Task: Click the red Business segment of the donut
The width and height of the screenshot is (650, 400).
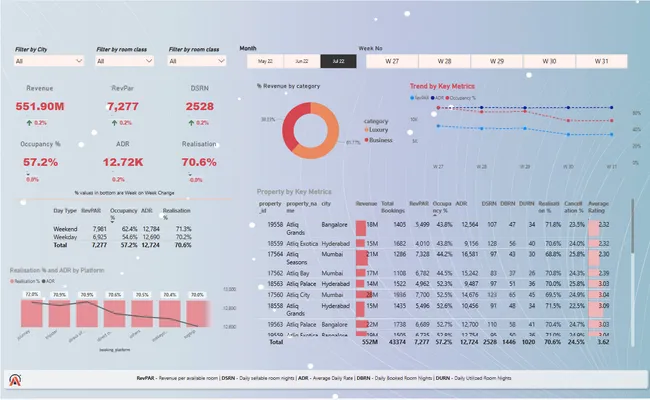Action: (290, 124)
